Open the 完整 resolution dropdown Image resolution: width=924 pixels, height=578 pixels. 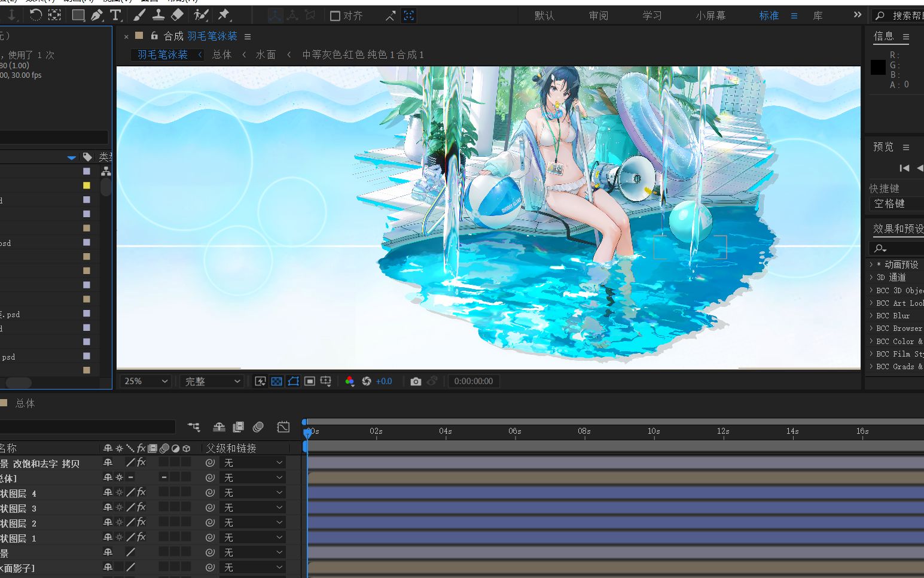point(212,381)
